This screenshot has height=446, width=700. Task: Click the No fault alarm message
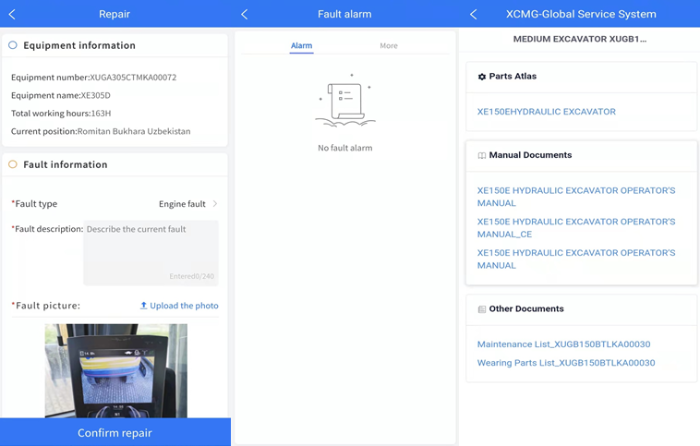tap(345, 148)
